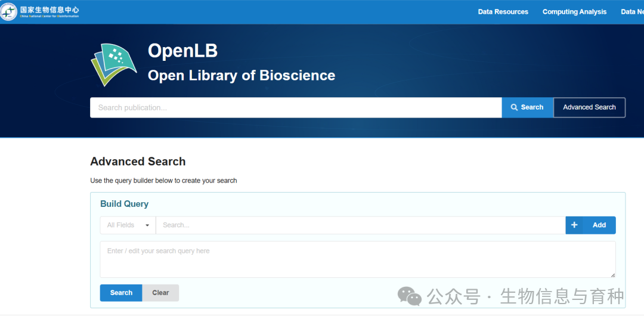Click the Advanced Search button in the banner
The width and height of the screenshot is (644, 322).
pyautogui.click(x=589, y=107)
